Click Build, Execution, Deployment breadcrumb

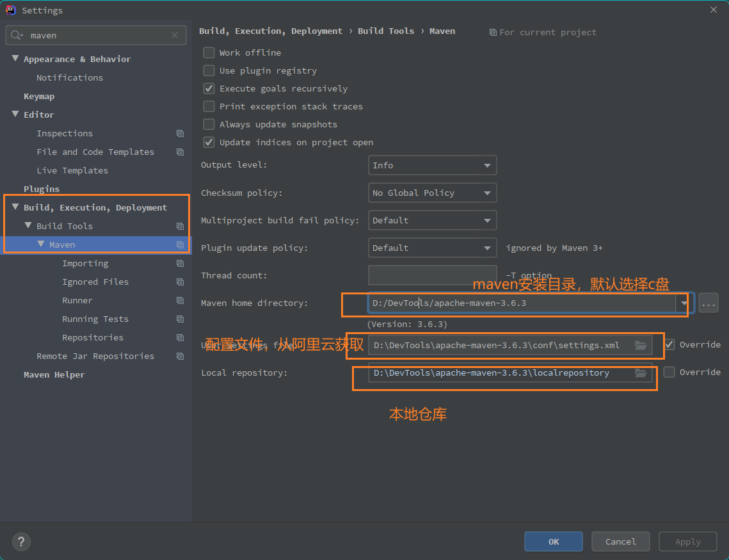point(271,31)
